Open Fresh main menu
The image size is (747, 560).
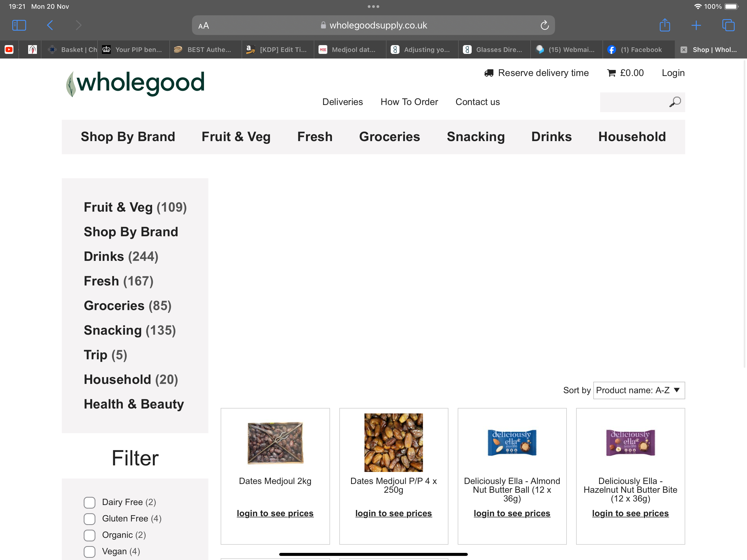315,137
